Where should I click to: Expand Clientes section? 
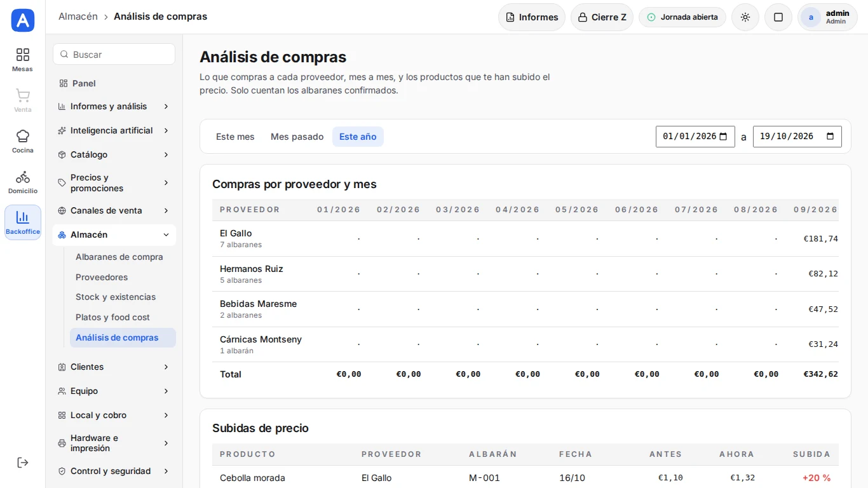click(x=114, y=367)
